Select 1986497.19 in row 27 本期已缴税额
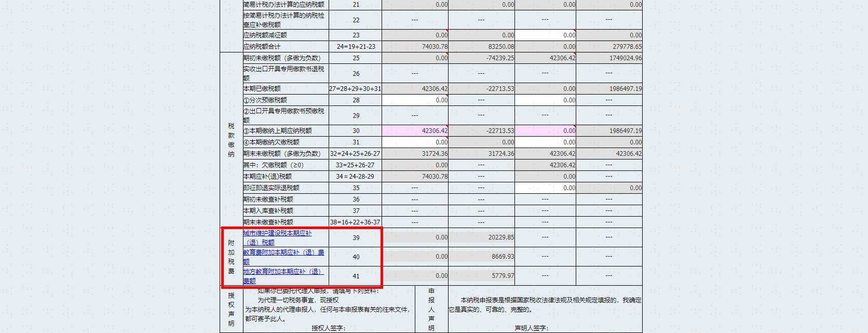Image resolution: width=868 pixels, height=333 pixels. pyautogui.click(x=626, y=88)
